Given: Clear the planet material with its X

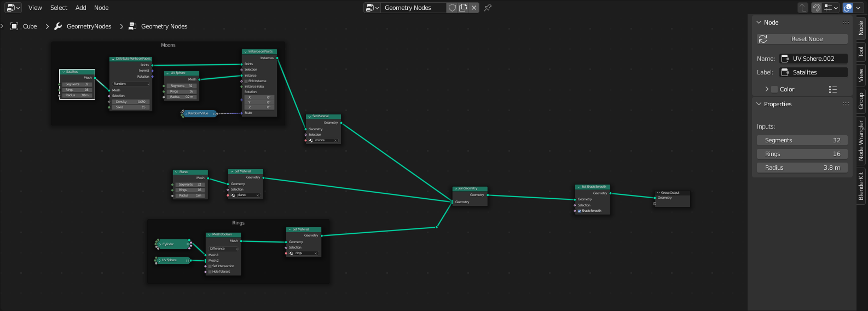Looking at the screenshot, I should [258, 195].
